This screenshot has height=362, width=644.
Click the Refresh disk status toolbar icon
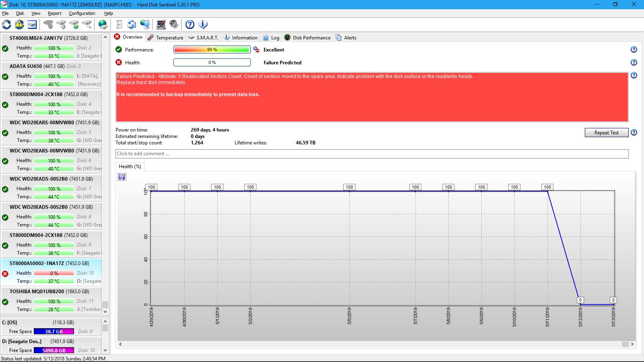click(x=6, y=25)
